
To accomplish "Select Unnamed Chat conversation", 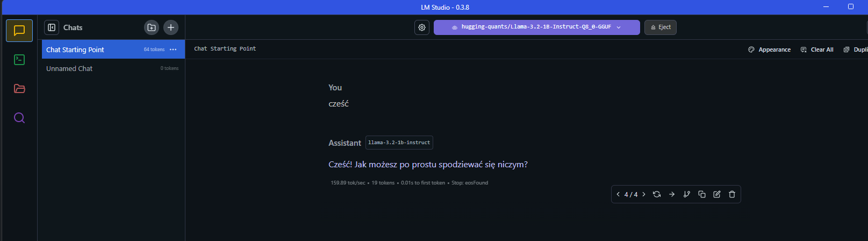I will click(113, 68).
